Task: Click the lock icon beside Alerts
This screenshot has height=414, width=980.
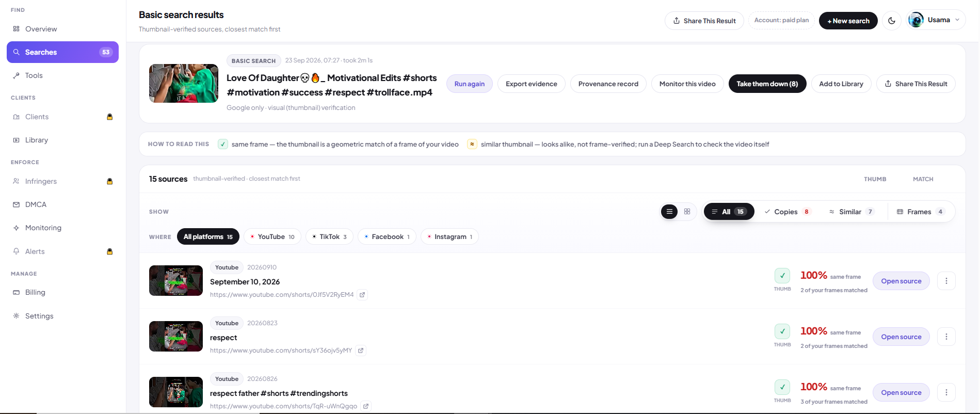Action: 109,251
